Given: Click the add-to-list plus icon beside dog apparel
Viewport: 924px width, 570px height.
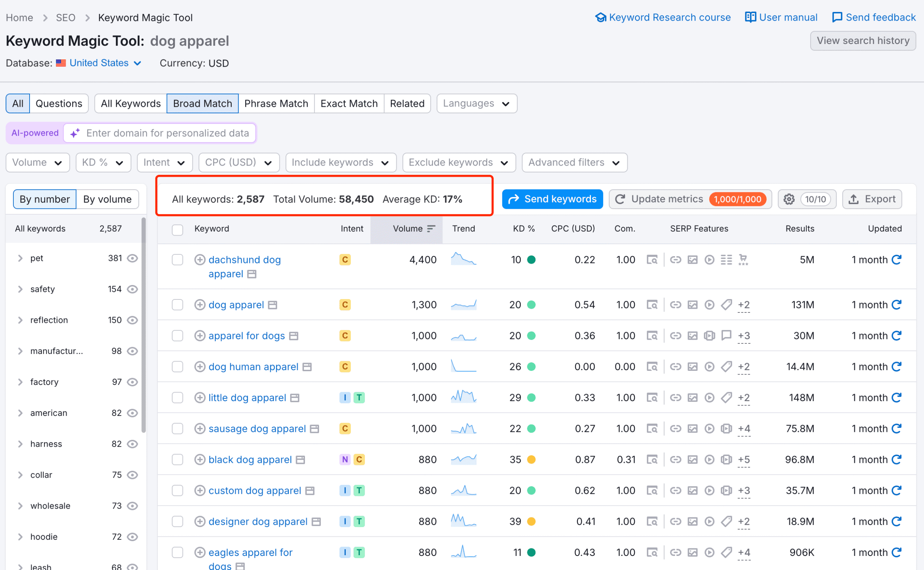Looking at the screenshot, I should 200,304.
